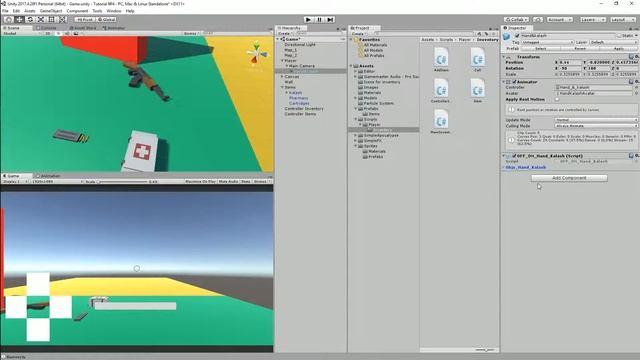The width and height of the screenshot is (640, 360).
Task: Toggle the Animator component enabled checkbox
Action: pyautogui.click(x=514, y=82)
